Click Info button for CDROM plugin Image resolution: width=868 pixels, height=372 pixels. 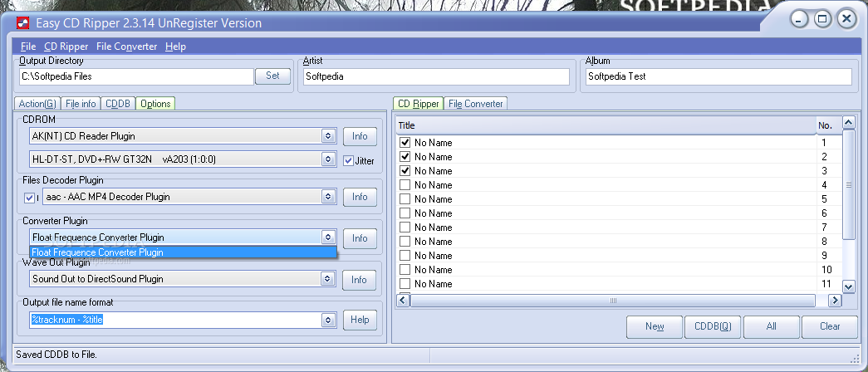(x=360, y=136)
